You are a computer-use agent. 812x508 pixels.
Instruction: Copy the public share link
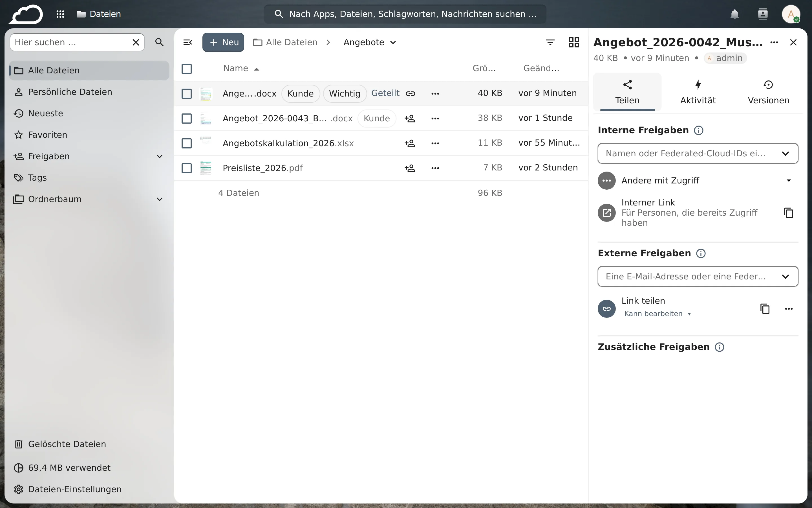[x=765, y=309]
